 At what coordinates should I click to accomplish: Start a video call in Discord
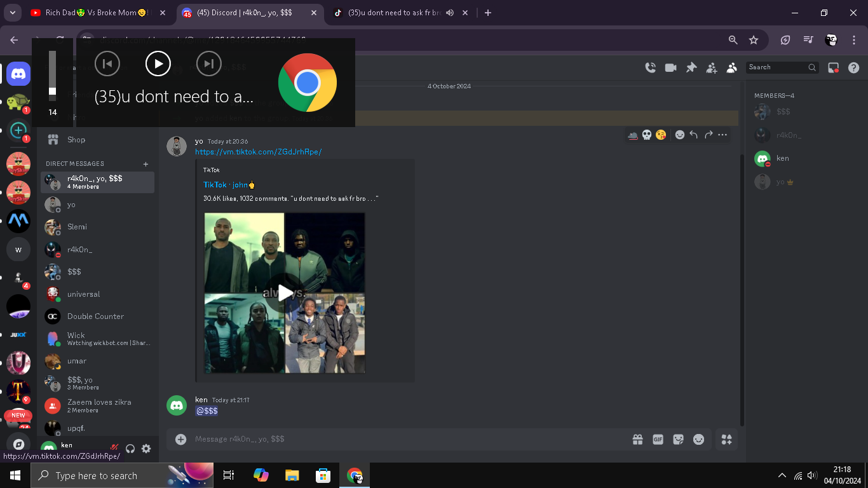(670, 67)
